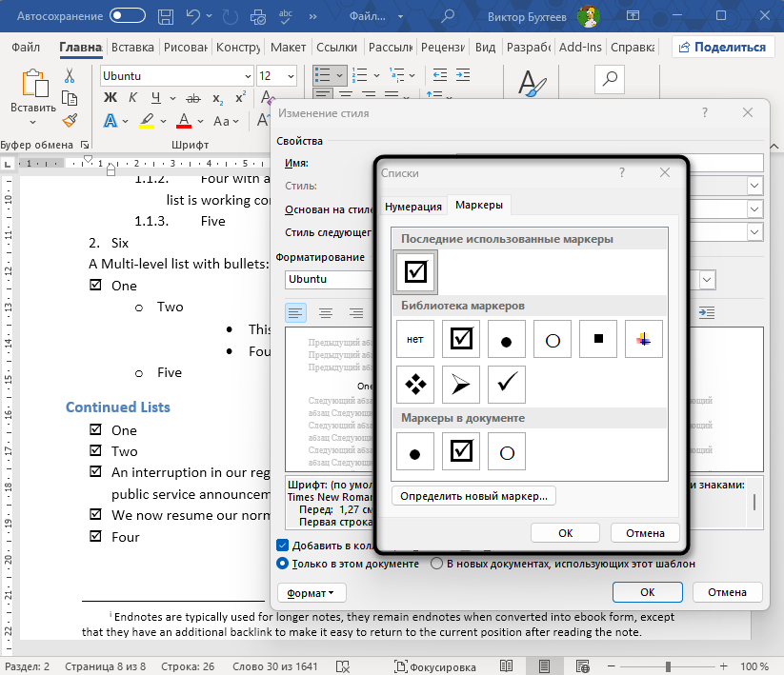The width and height of the screenshot is (784, 675).
Task: Switch to Read mode in status bar
Action: 506,666
